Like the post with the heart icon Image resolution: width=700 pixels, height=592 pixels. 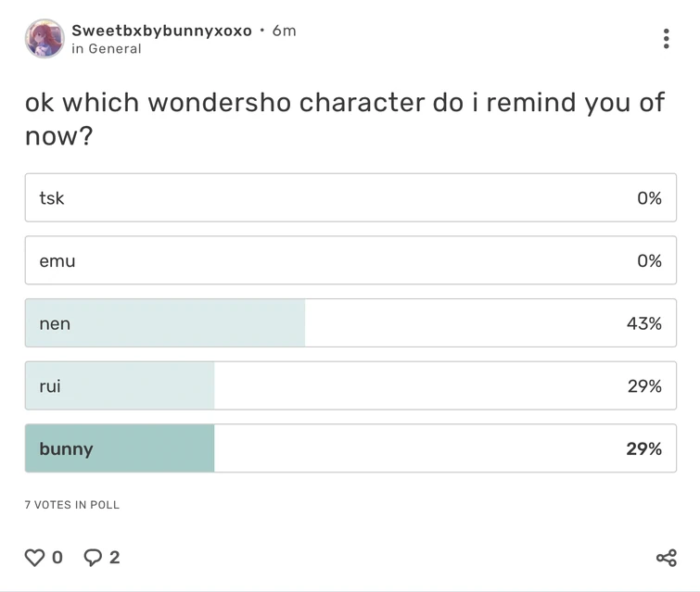click(34, 558)
